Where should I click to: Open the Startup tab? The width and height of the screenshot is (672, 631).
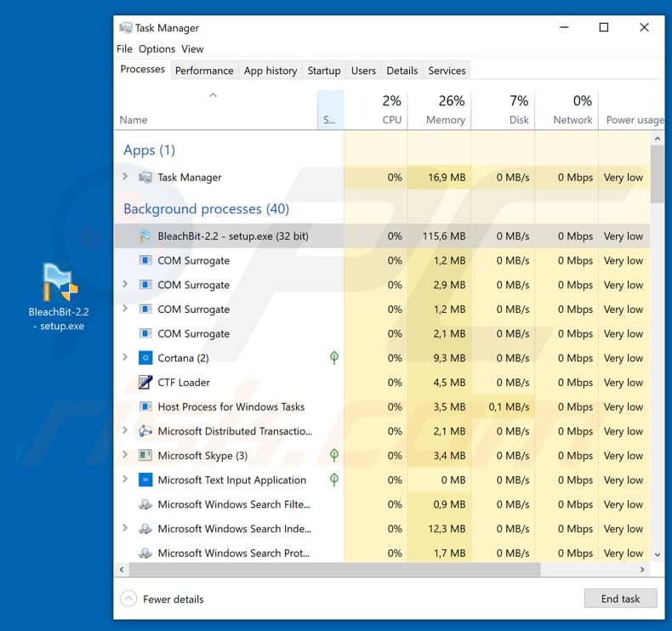point(323,71)
